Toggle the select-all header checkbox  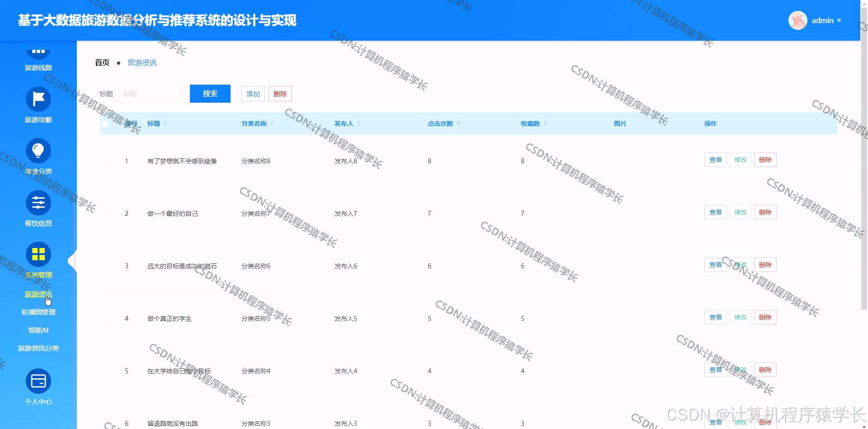click(105, 124)
